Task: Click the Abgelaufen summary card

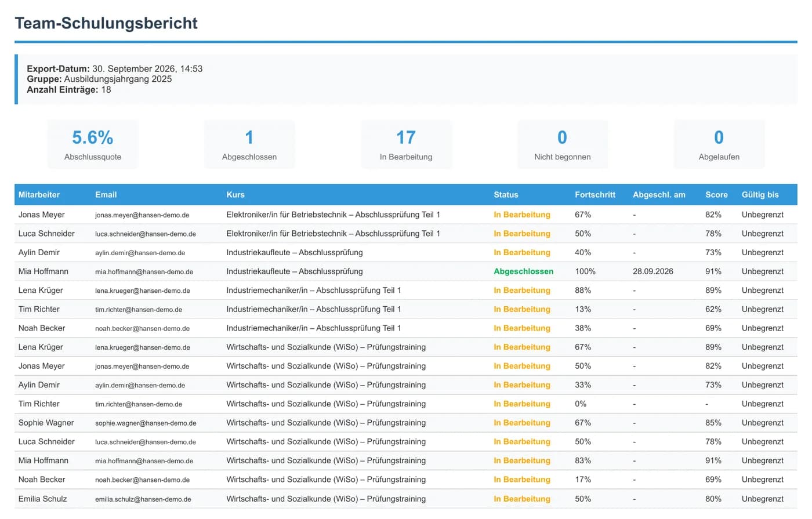Action: coord(719,144)
